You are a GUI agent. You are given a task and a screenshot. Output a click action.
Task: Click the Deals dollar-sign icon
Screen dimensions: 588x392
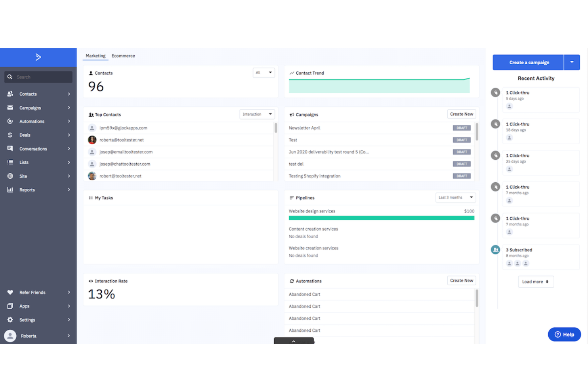point(10,135)
